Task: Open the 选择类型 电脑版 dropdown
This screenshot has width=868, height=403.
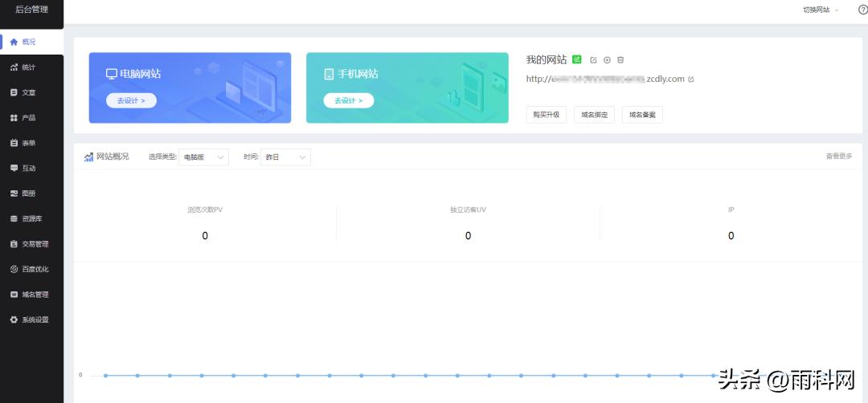Action: coord(203,157)
